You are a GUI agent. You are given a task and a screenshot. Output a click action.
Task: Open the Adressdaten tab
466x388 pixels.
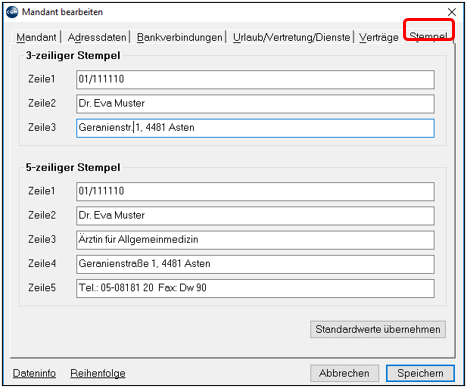pyautogui.click(x=97, y=37)
